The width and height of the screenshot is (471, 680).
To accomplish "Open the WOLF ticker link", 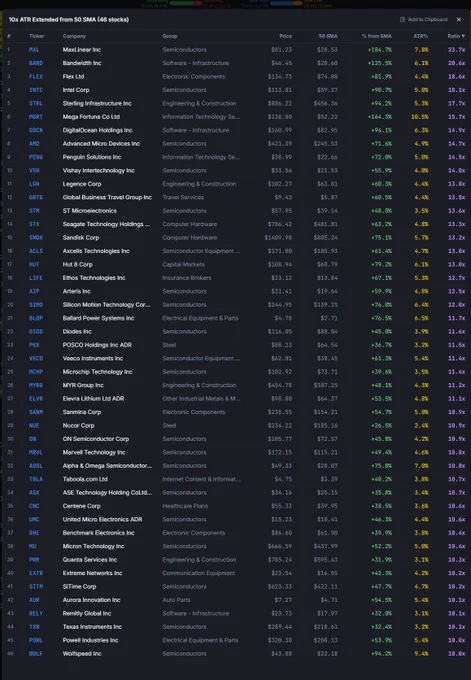I will click(x=36, y=654).
